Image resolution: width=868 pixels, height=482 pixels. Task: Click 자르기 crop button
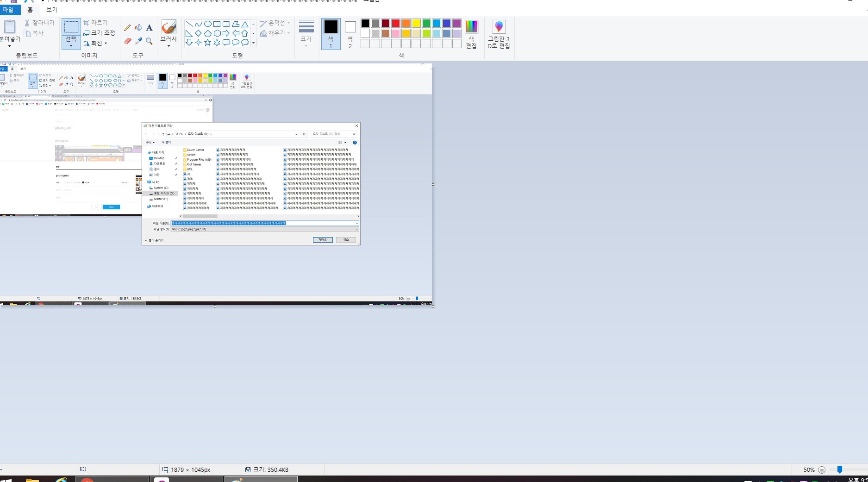click(x=95, y=23)
